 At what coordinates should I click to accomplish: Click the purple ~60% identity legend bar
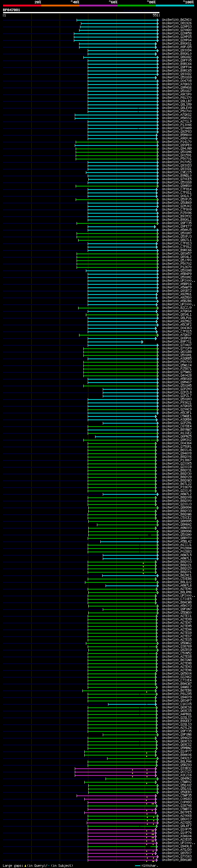click(99, 6)
